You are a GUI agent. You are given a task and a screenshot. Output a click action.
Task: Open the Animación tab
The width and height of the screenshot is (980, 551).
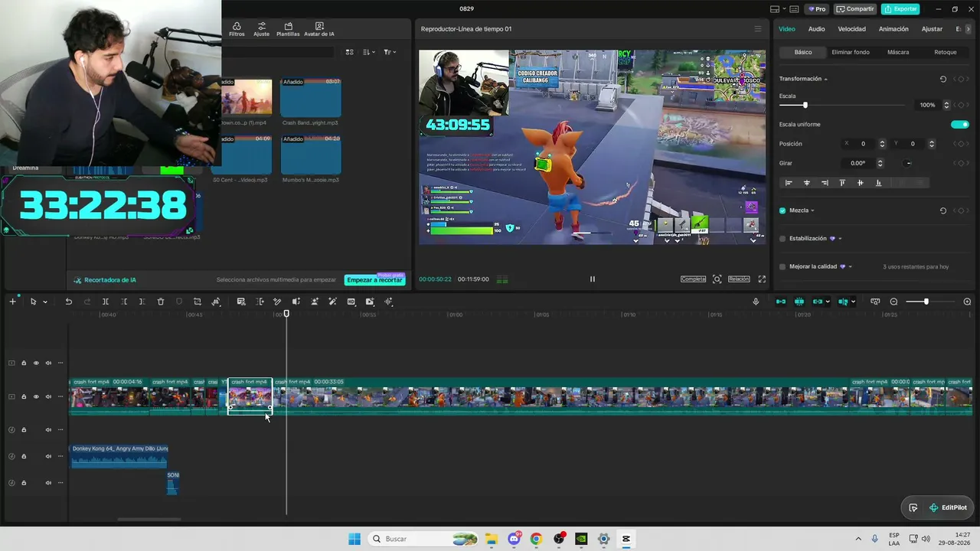tap(893, 29)
